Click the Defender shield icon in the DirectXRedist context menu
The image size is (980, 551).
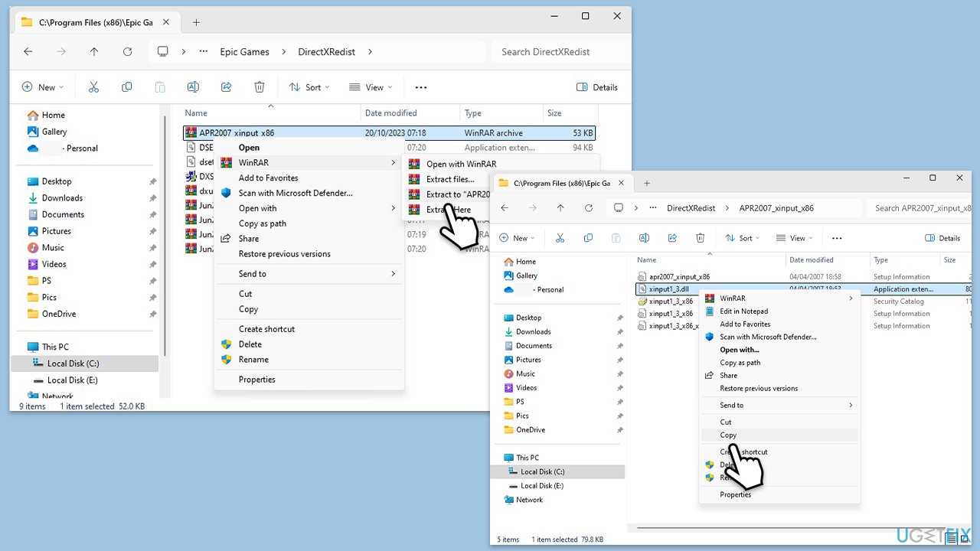pyautogui.click(x=226, y=193)
